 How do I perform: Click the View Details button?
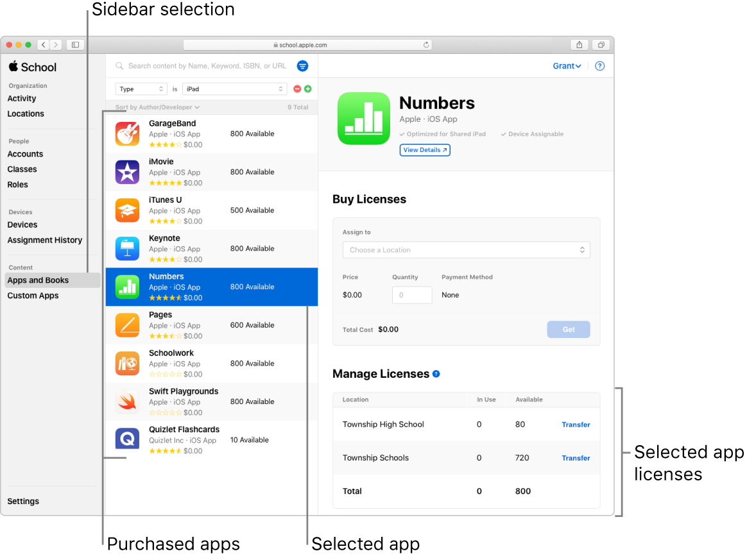click(x=425, y=150)
